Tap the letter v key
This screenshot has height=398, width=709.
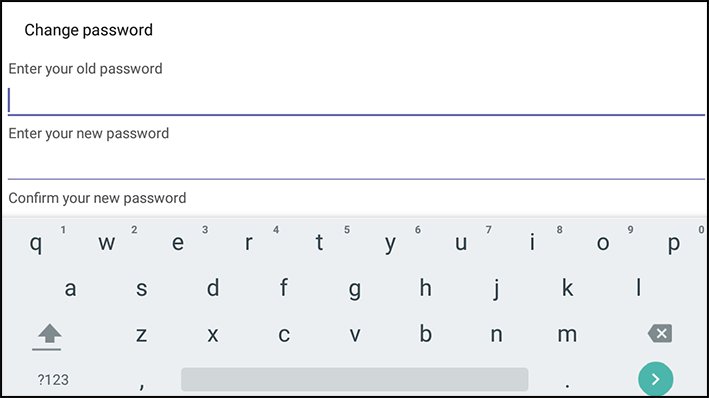(355, 335)
